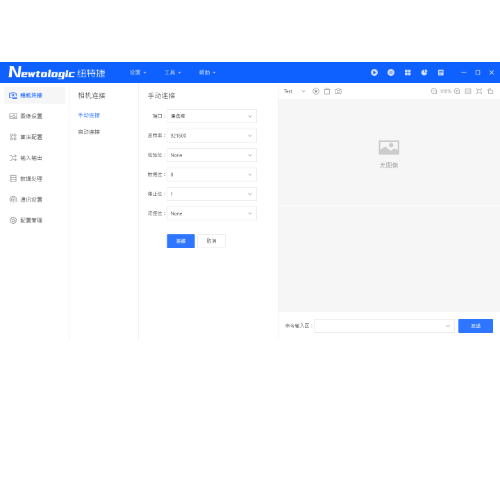This screenshot has width=500, height=500.
Task: Click the play icon in the blue title bar
Action: pos(374,72)
